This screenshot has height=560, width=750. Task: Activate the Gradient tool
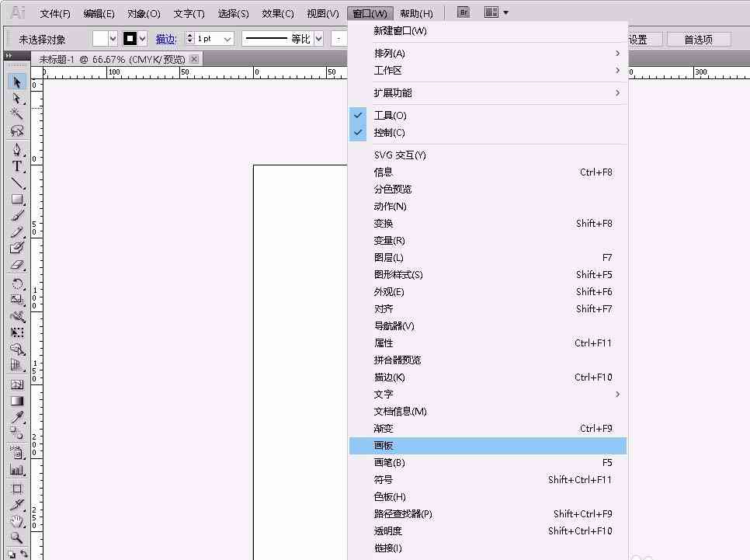(17, 401)
